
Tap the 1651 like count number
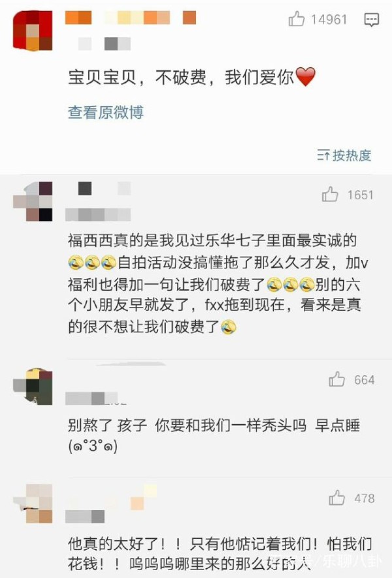(360, 195)
